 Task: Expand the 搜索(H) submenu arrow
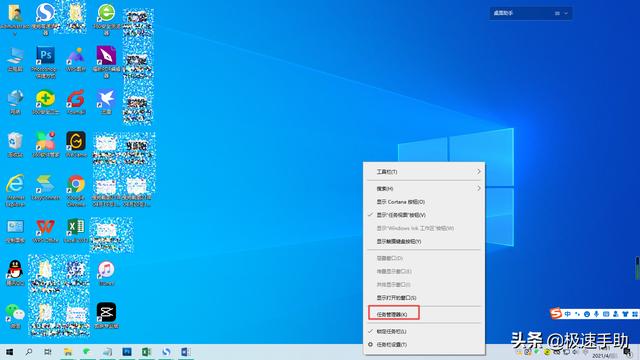(479, 188)
